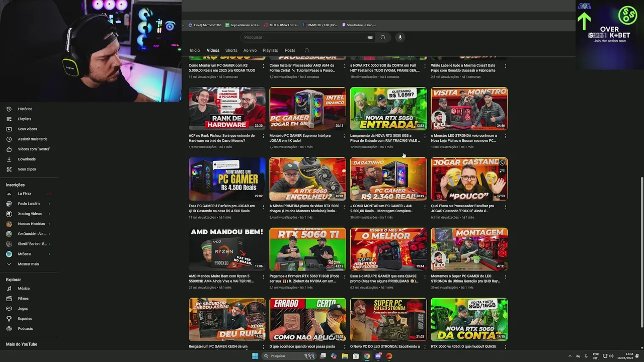Open La Fênix subscription channel
This screenshot has height=362, width=644.
(24, 194)
